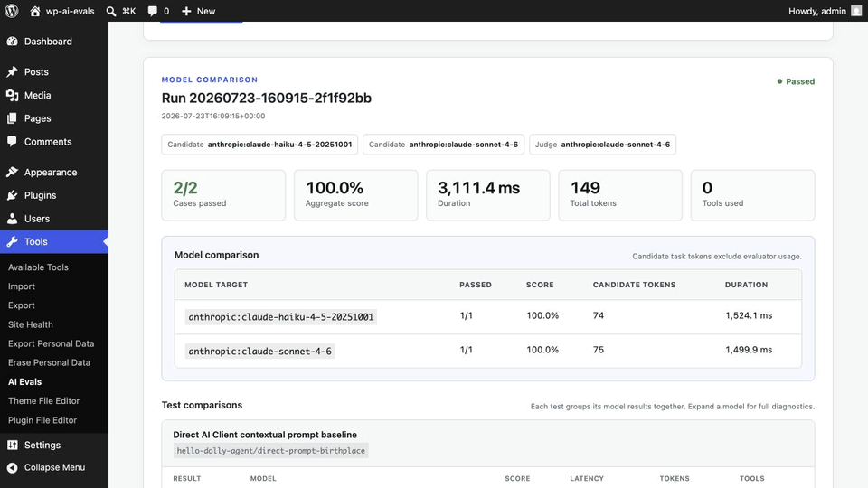Click the 74 candidate tokens cell
Viewport: 868px width, 488px height.
(598, 315)
